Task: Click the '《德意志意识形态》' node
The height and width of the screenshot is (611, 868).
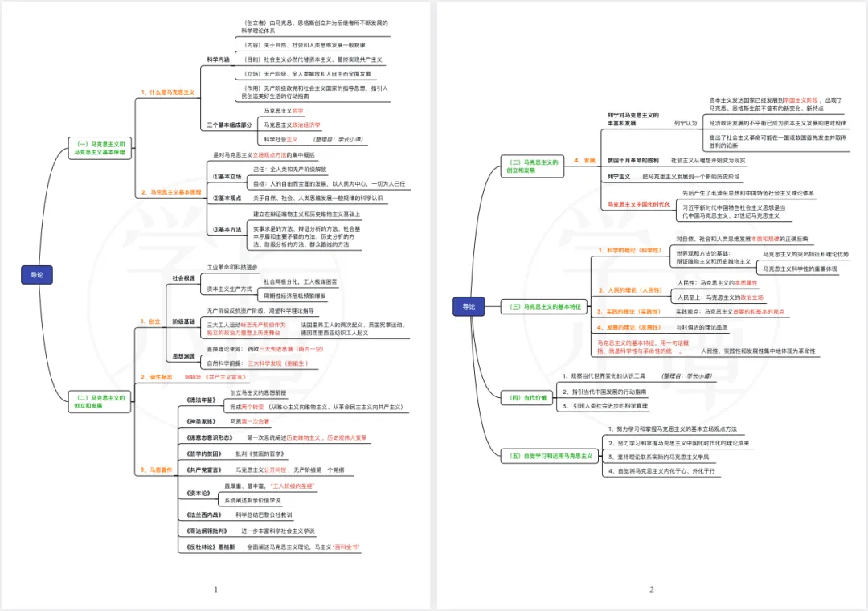Action: click(x=210, y=437)
